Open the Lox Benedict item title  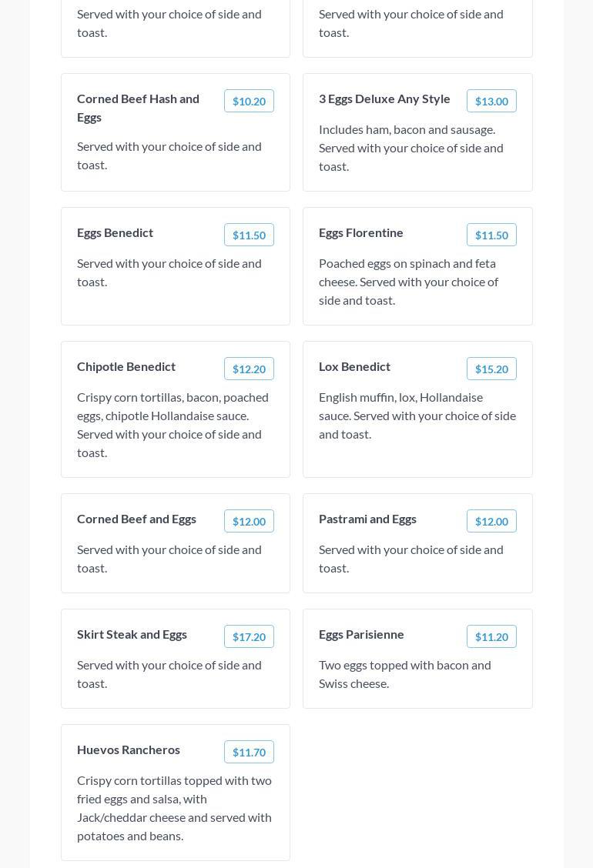coord(354,366)
